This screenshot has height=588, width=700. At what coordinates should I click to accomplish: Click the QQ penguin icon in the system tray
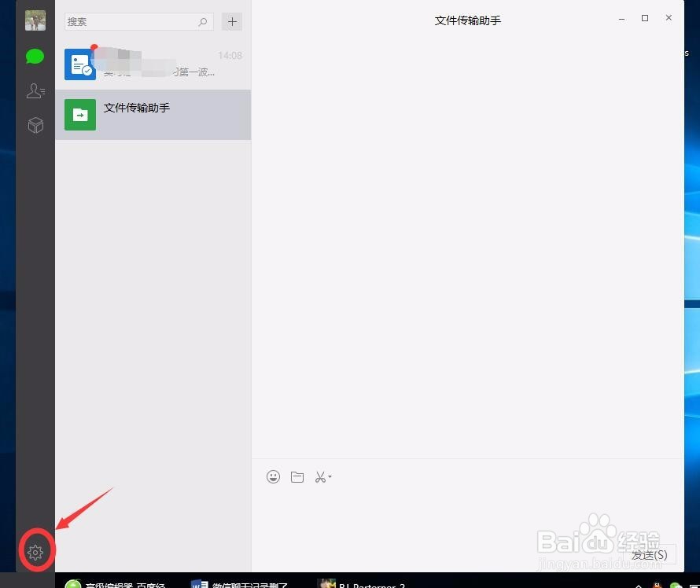click(658, 585)
